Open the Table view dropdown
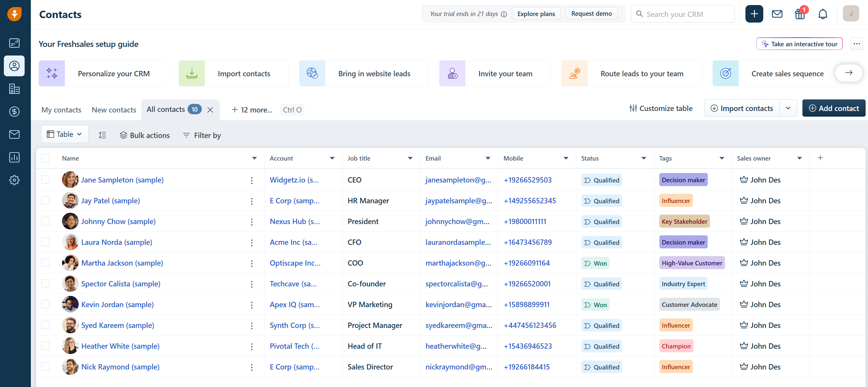The height and width of the screenshot is (387, 868). click(x=65, y=134)
